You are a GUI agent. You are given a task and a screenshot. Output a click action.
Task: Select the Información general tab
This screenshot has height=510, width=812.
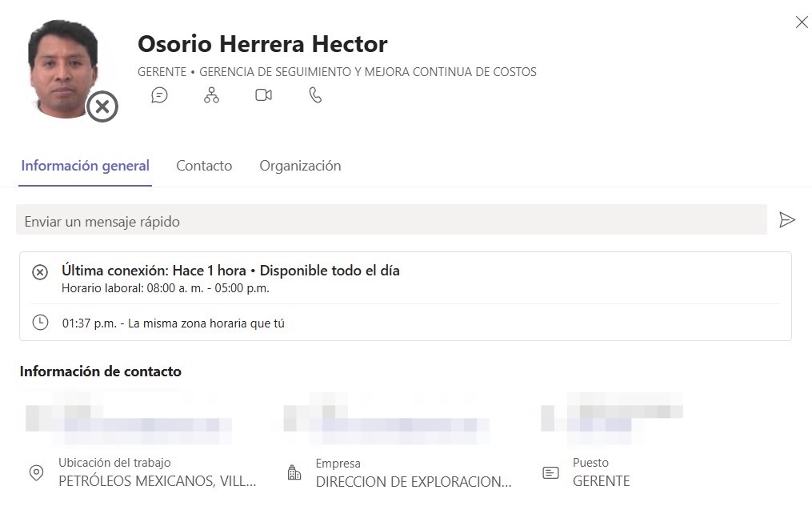[x=85, y=166]
